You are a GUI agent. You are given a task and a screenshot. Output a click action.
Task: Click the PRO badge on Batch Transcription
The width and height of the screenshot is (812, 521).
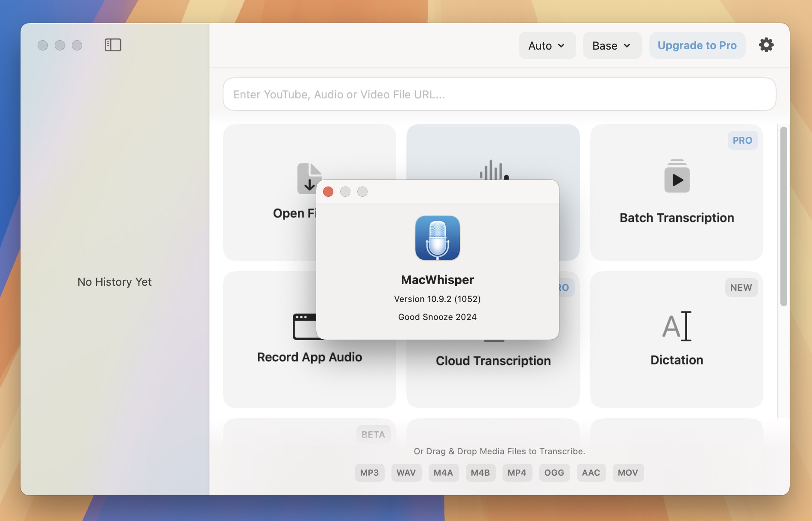pos(742,140)
